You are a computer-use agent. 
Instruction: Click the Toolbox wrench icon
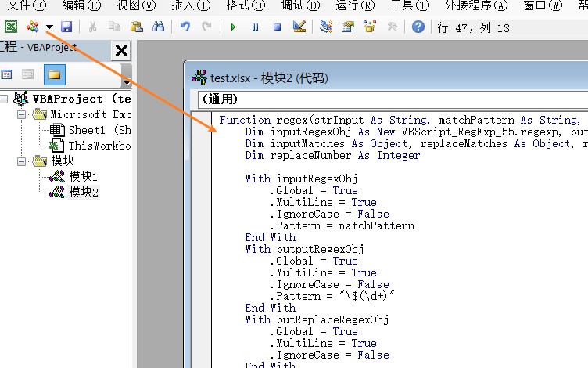tap(392, 27)
